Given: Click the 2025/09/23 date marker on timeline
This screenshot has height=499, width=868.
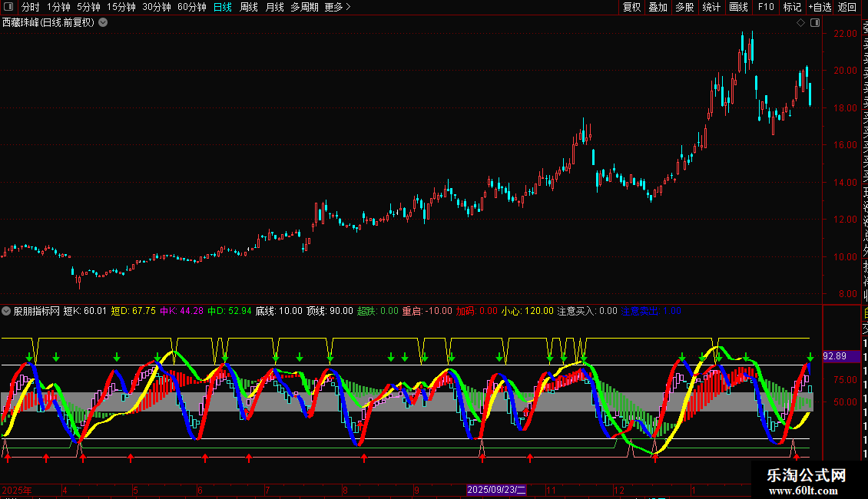Looking at the screenshot, I should coord(497,490).
